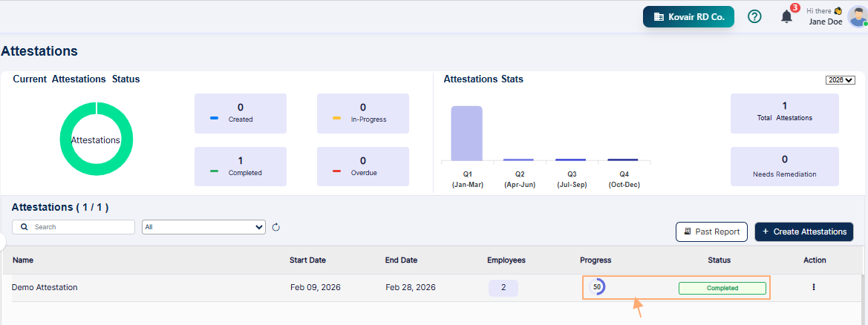Click the Feb 09, 2026 start date
This screenshot has width=868, height=325.
coord(315,287)
